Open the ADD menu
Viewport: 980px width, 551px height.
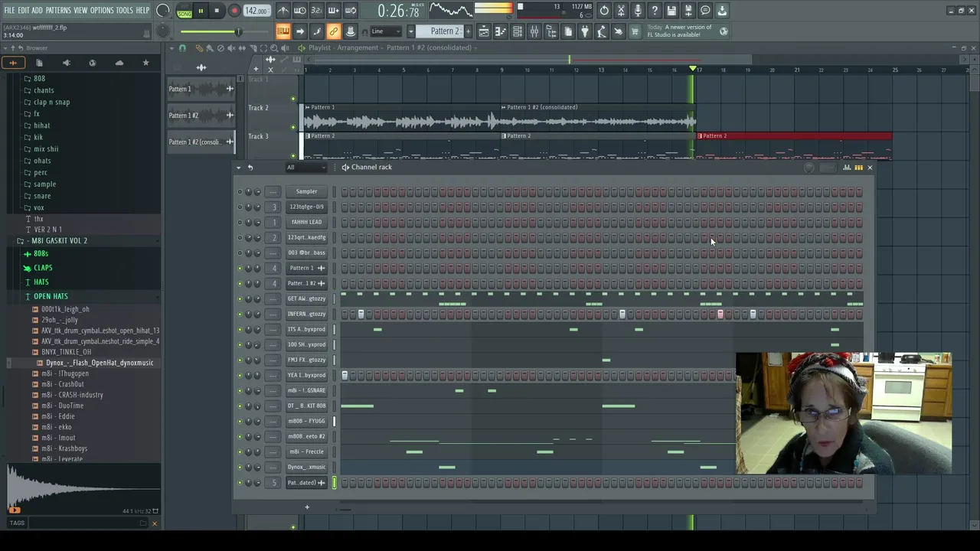coord(38,10)
